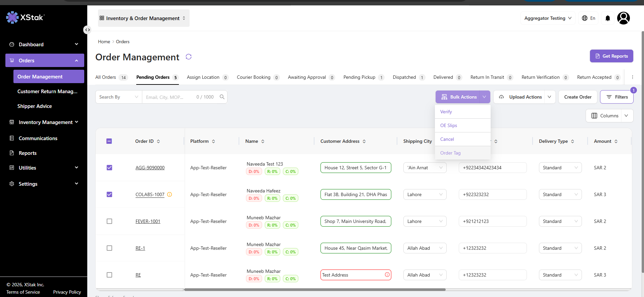Toggle the select-all header checkbox

coord(109,141)
